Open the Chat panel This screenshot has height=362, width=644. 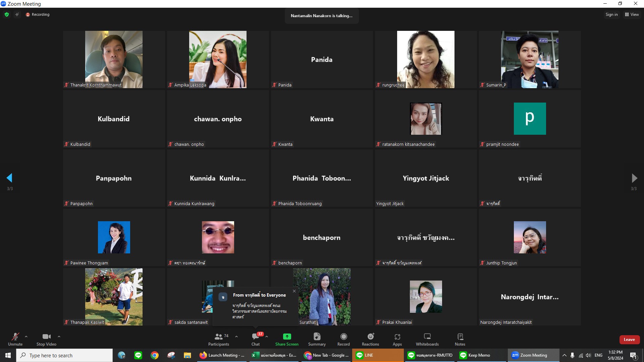pos(256,339)
